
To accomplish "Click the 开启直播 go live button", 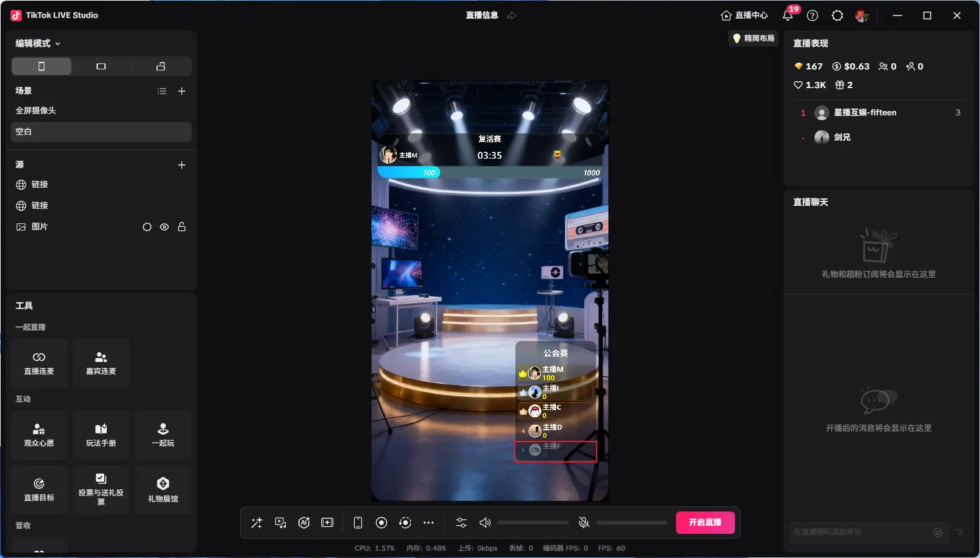I will 705,523.
